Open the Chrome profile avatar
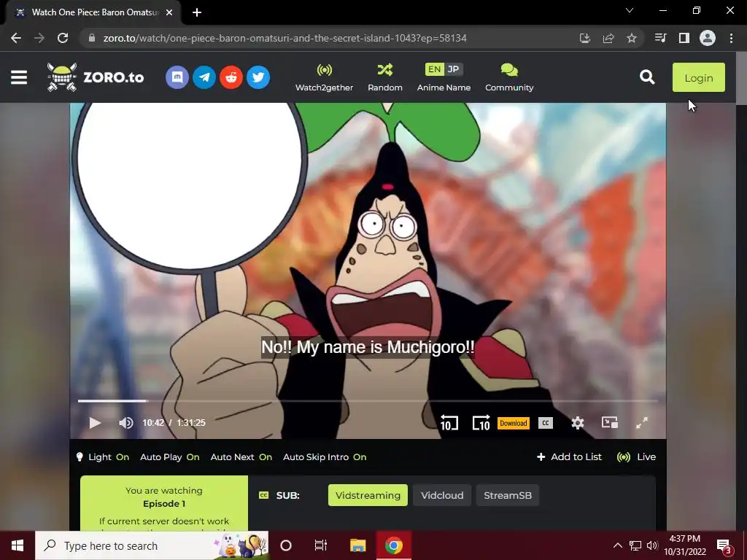747x560 pixels. pyautogui.click(x=708, y=38)
